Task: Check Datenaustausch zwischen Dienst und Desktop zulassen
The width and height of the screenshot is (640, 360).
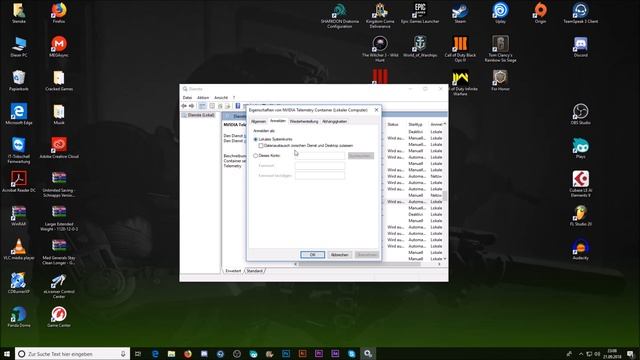Action: [261, 146]
